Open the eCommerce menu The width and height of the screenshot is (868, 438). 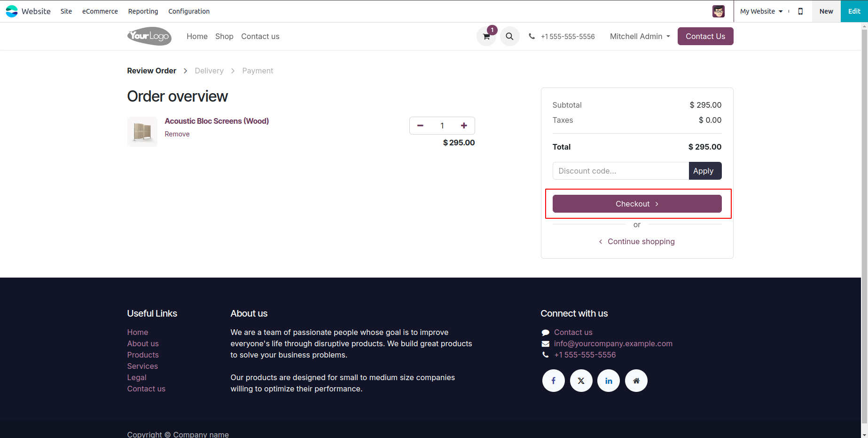click(100, 11)
